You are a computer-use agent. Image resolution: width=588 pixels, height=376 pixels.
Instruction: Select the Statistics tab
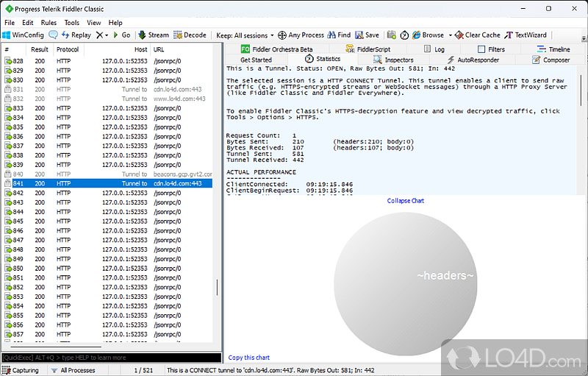pos(323,59)
